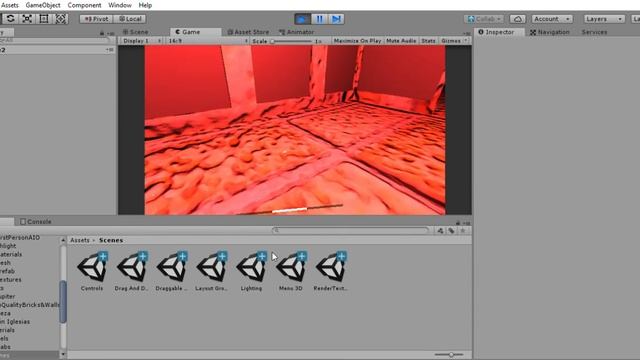Switch to the Scene tab

pos(136,32)
